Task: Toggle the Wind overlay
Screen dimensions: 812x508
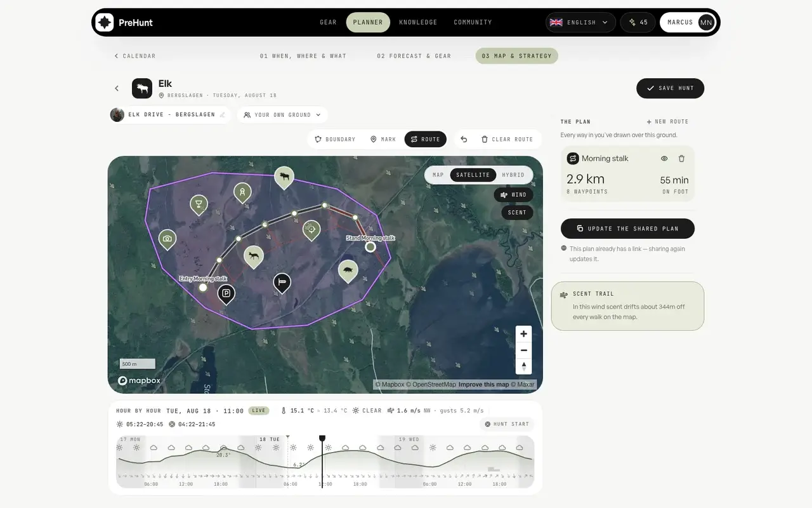Action: [513, 195]
